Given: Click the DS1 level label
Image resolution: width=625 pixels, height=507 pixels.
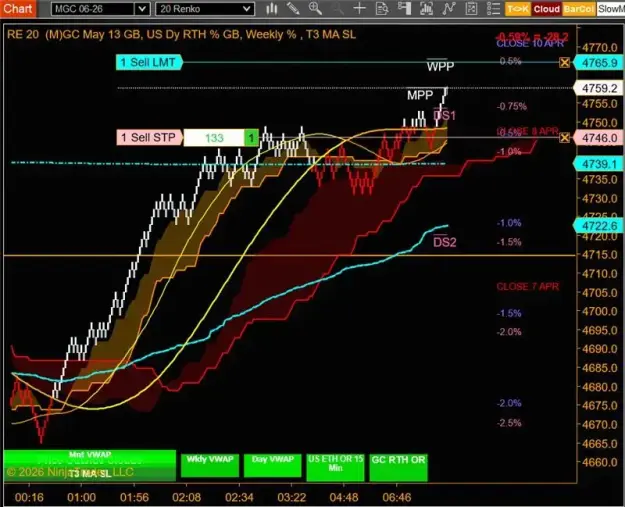Looking at the screenshot, I should (444, 116).
